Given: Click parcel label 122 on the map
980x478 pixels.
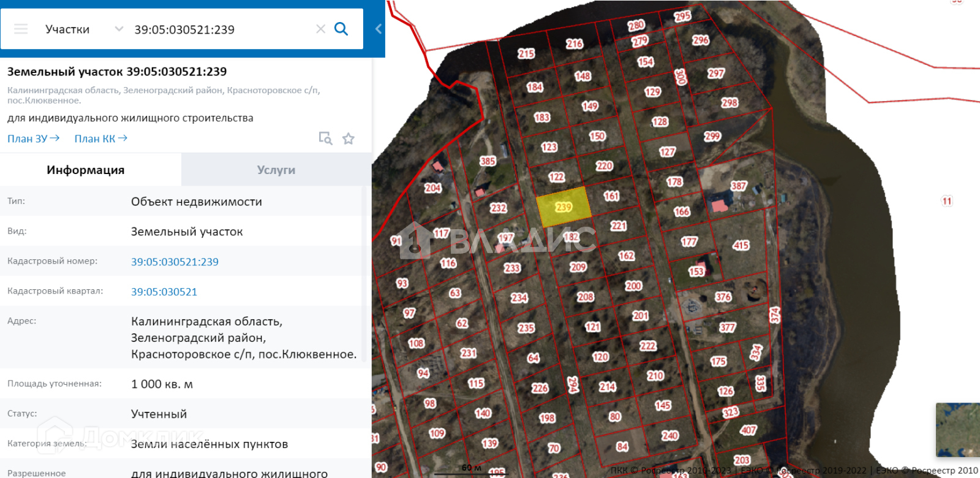Looking at the screenshot, I should point(556,177).
